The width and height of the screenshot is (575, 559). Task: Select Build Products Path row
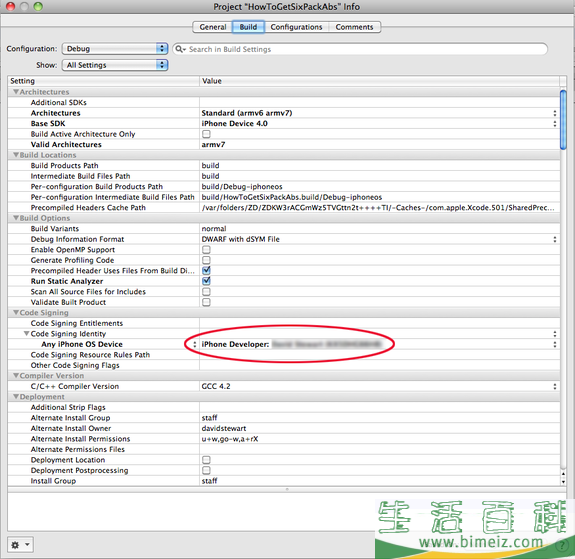(284, 165)
